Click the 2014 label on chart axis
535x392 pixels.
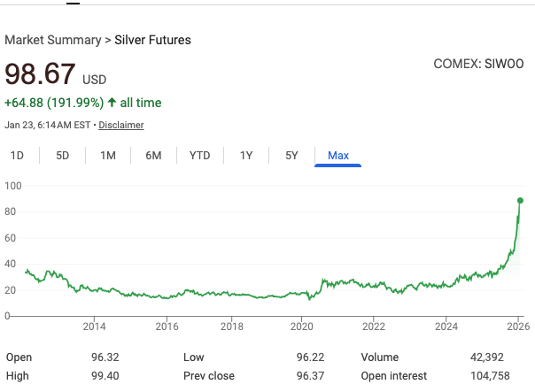click(x=94, y=327)
